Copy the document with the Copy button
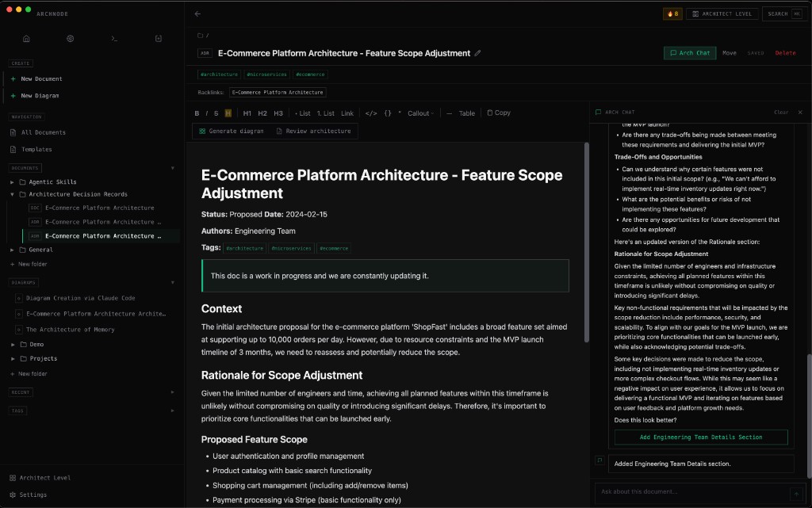The width and height of the screenshot is (812, 508). coord(499,113)
